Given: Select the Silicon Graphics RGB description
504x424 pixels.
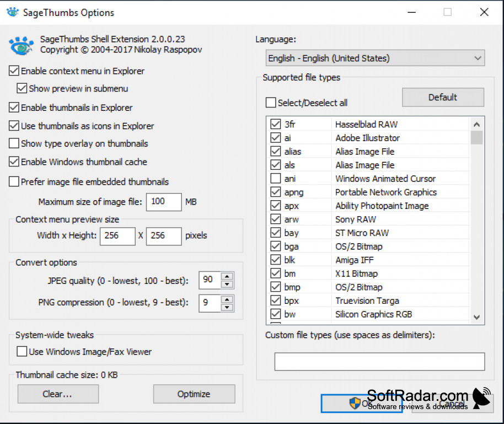Looking at the screenshot, I should point(373,314).
